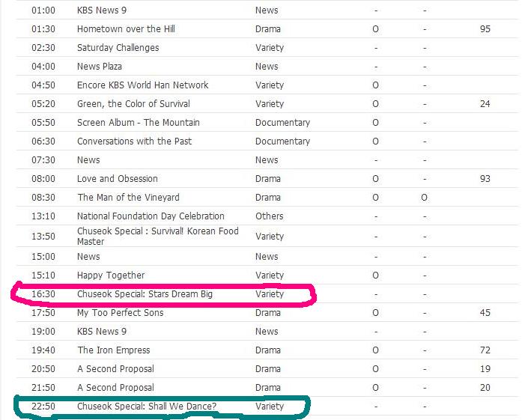This screenshot has width=522, height=420.
Task: Click the 22:50 time cell
Action: [x=43, y=407]
